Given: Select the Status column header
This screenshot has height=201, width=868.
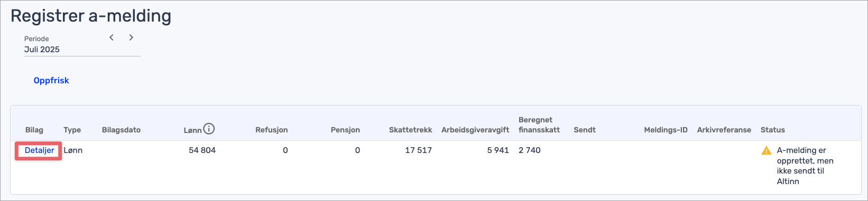Looking at the screenshot, I should (773, 130).
